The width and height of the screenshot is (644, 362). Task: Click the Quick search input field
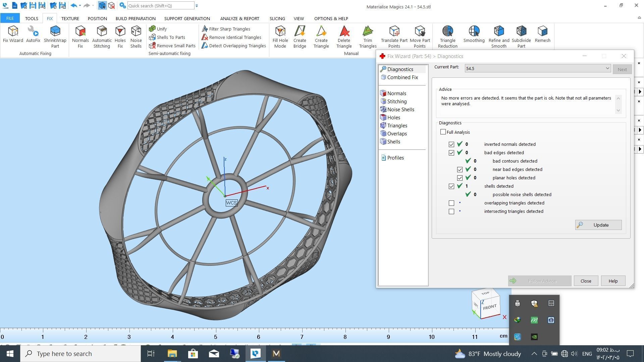[x=160, y=6]
